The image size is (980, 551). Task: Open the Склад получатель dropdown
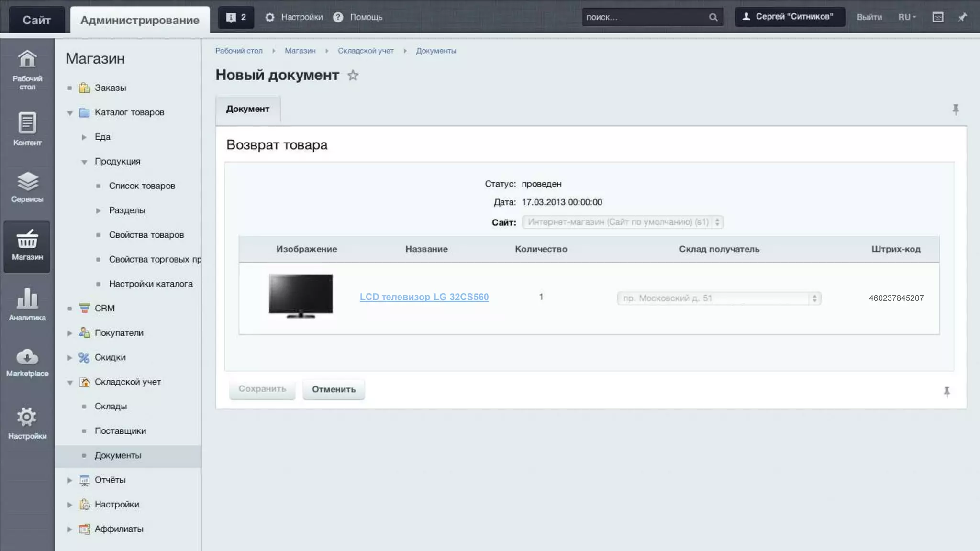pos(719,298)
